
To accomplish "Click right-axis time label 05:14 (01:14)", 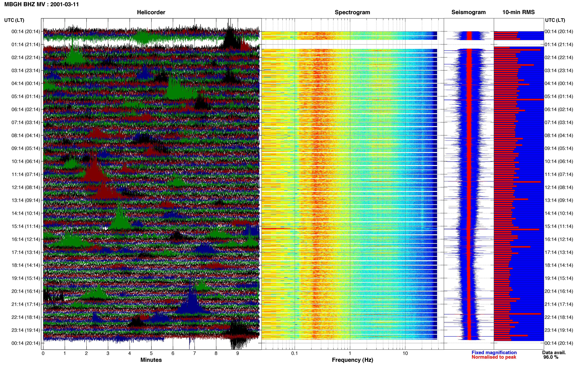I will click(x=559, y=96).
